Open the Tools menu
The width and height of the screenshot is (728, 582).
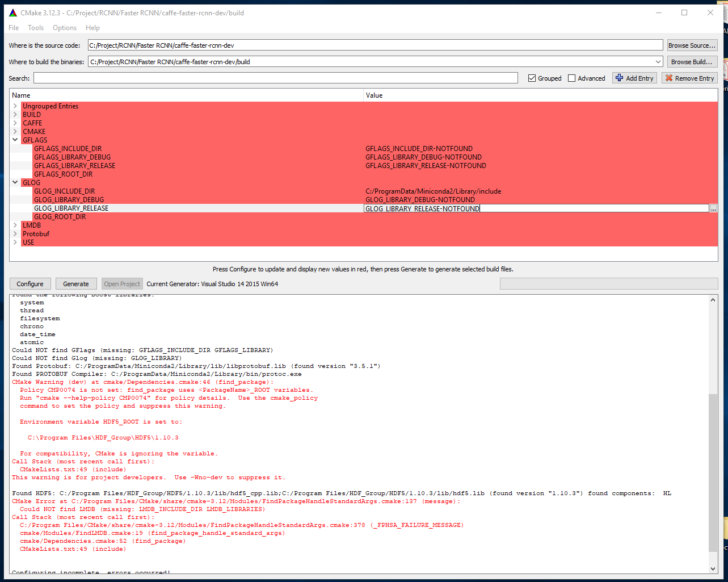(36, 28)
